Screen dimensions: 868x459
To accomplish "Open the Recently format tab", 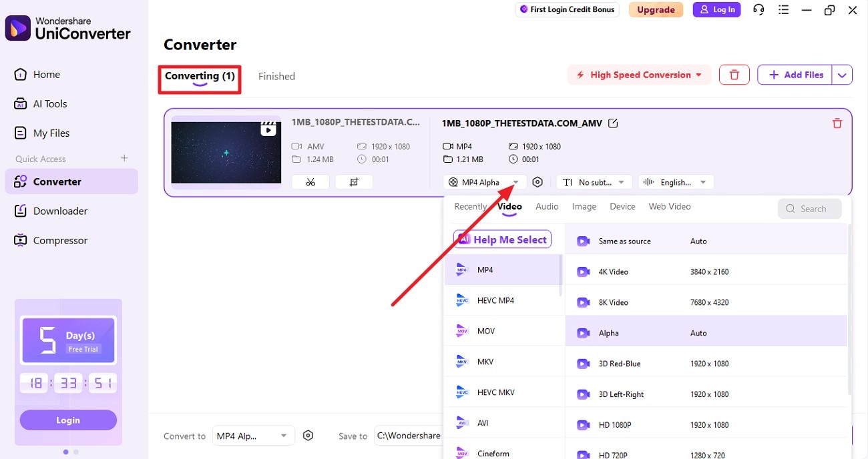I will [470, 207].
